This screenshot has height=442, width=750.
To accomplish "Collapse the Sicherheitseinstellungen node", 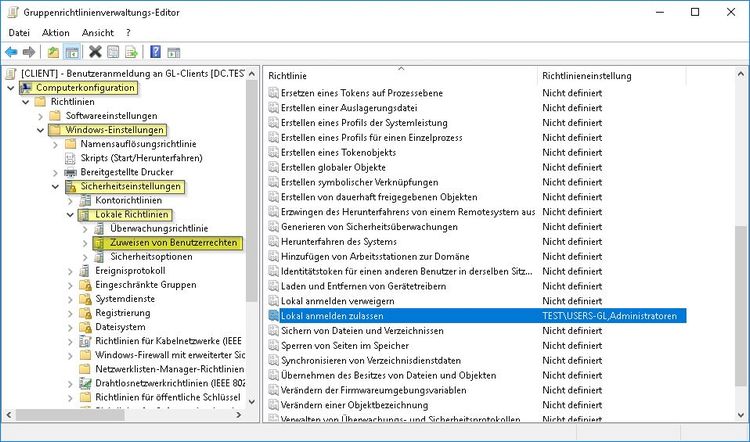I will (55, 187).
